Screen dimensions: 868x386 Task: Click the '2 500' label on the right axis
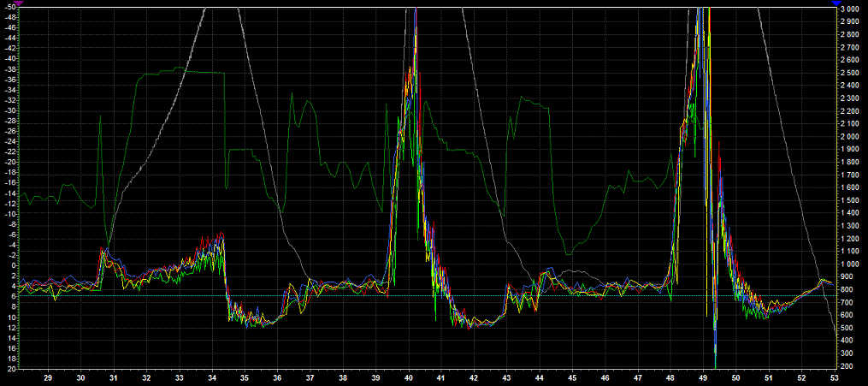pyautogui.click(x=850, y=73)
